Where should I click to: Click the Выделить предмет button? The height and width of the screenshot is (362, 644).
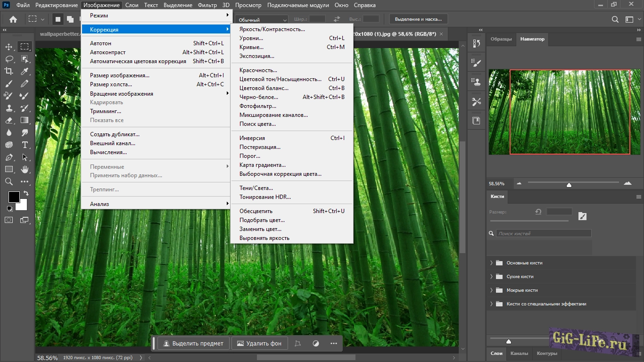coord(193,344)
